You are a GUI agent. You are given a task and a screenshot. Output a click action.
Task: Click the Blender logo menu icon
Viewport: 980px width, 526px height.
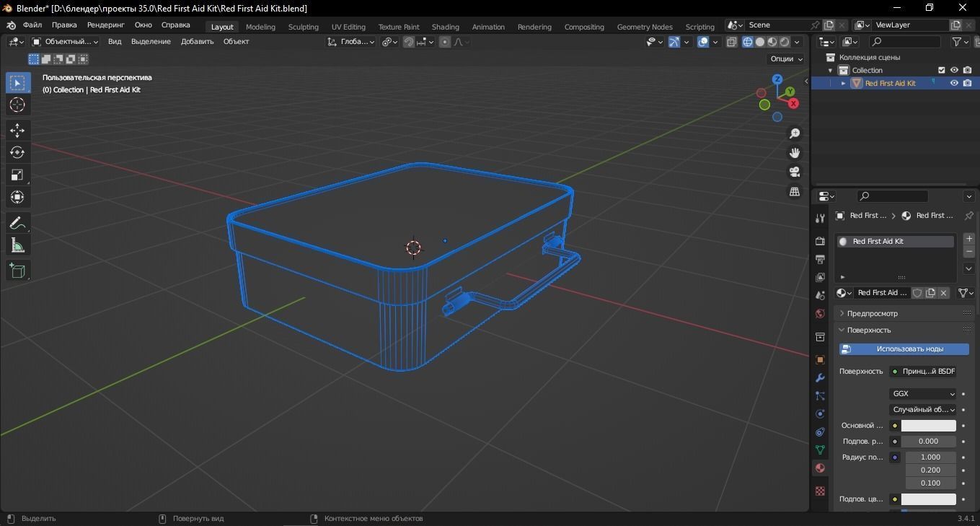(11, 25)
